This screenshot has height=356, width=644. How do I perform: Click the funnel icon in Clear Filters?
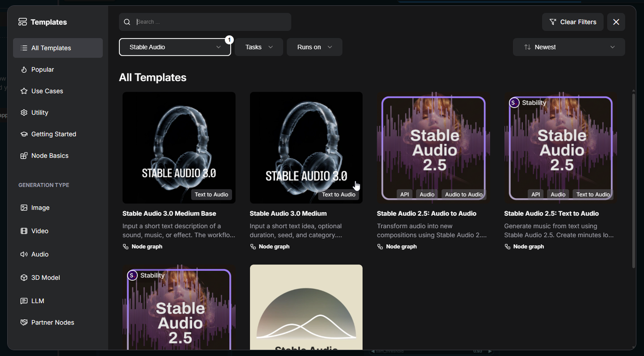(x=553, y=22)
